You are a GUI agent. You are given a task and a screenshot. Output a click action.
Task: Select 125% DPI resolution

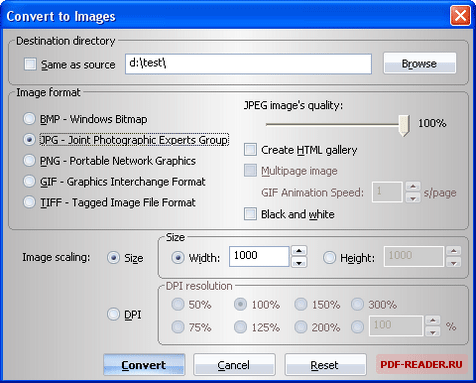pos(240,327)
